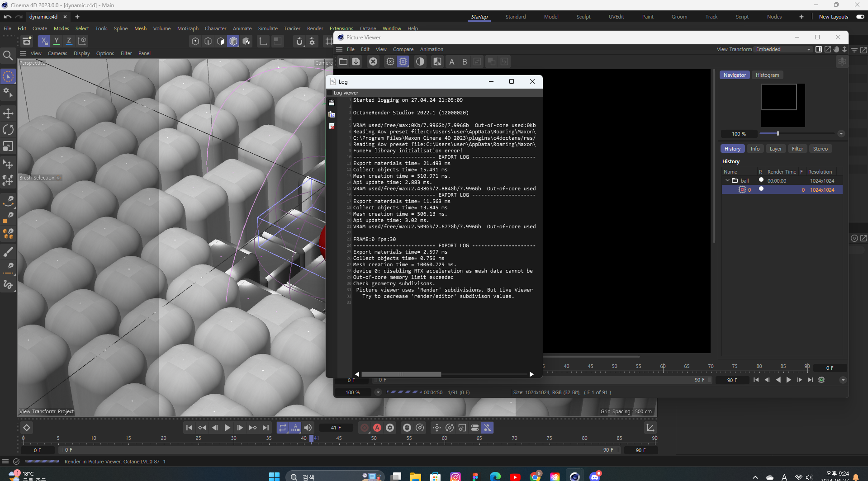This screenshot has height=481, width=868.
Task: Click keyframe diamond icon left of playback controls
Action: point(27,428)
